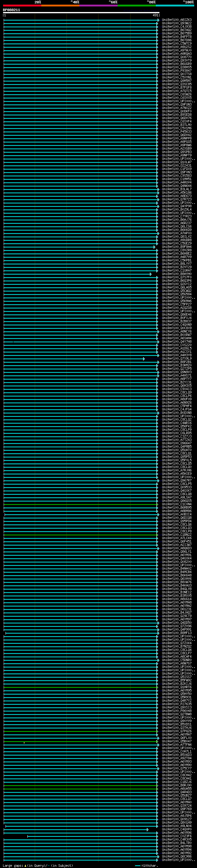Click the green ~80% legend color segment
The height and width of the screenshot is (868, 197).
137,6
